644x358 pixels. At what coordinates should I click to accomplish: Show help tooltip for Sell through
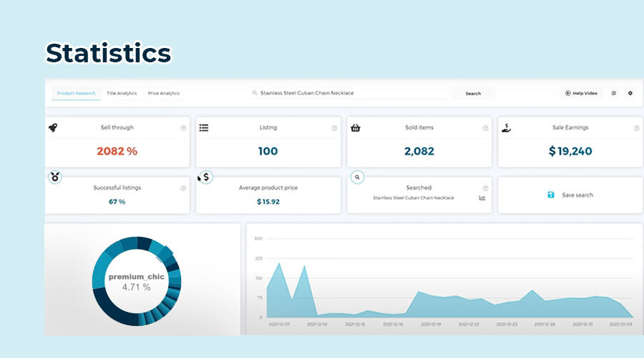pyautogui.click(x=183, y=128)
